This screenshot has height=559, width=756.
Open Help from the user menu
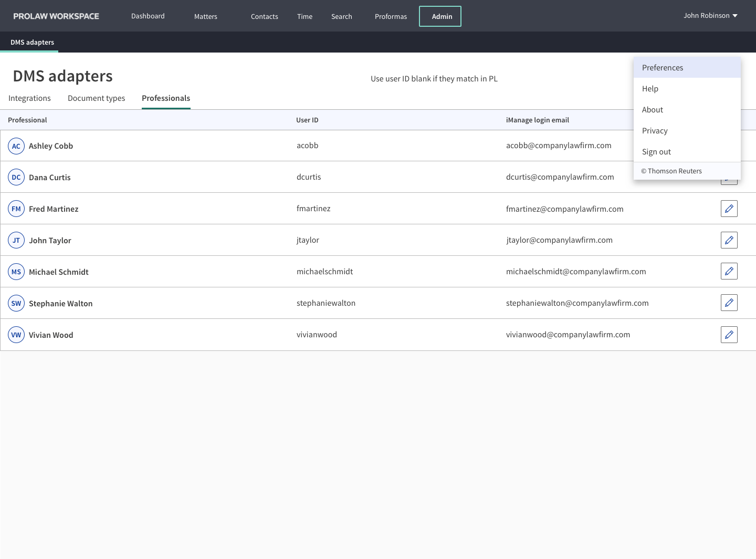coord(687,89)
